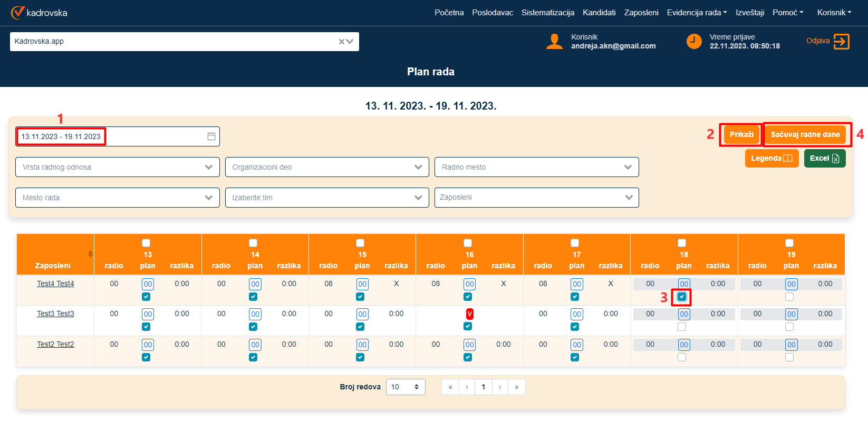Click the orange user profile icon
This screenshot has width=868, height=421.
coord(554,42)
